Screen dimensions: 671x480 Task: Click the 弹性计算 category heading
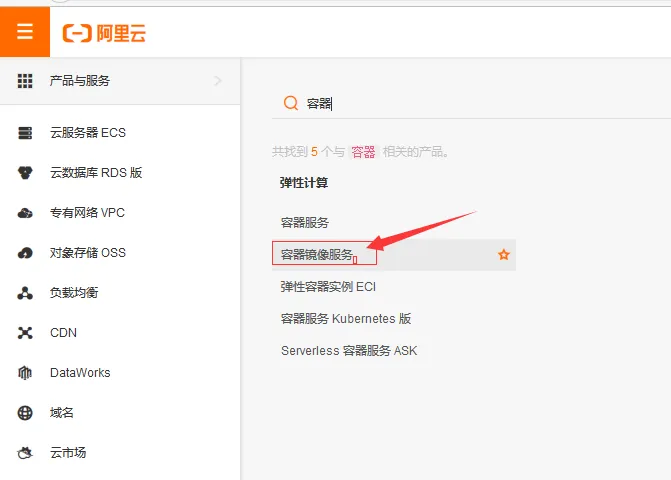pos(304,183)
